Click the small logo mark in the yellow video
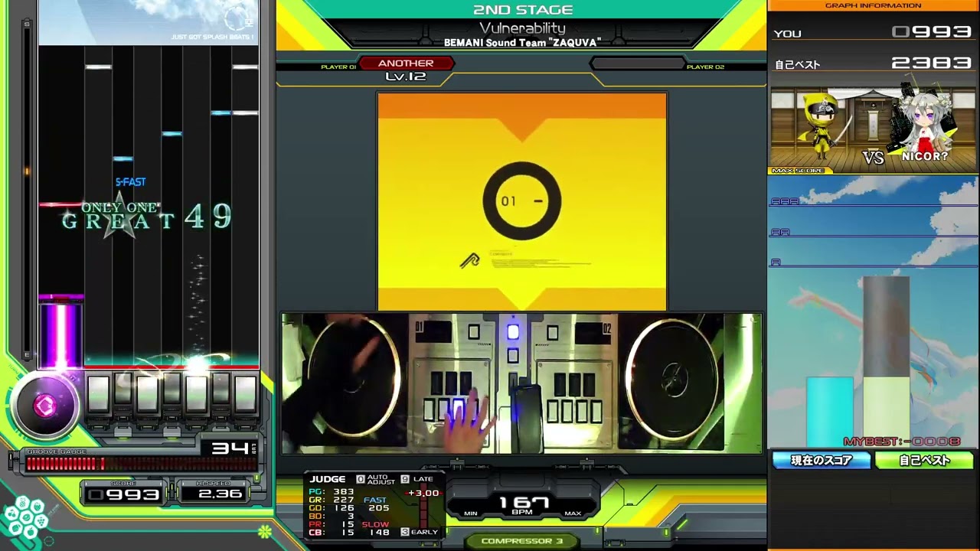Image resolution: width=980 pixels, height=551 pixels. (x=469, y=261)
